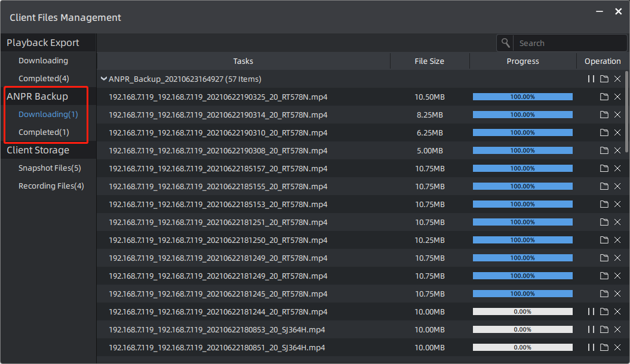Viewport: 630px width, 364px height.
Task: Click the vertical scrollbar of the task list
Action: point(626,113)
